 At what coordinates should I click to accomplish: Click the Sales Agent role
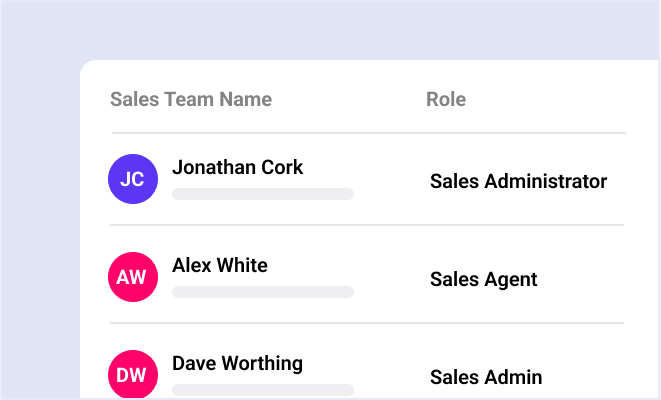[484, 279]
